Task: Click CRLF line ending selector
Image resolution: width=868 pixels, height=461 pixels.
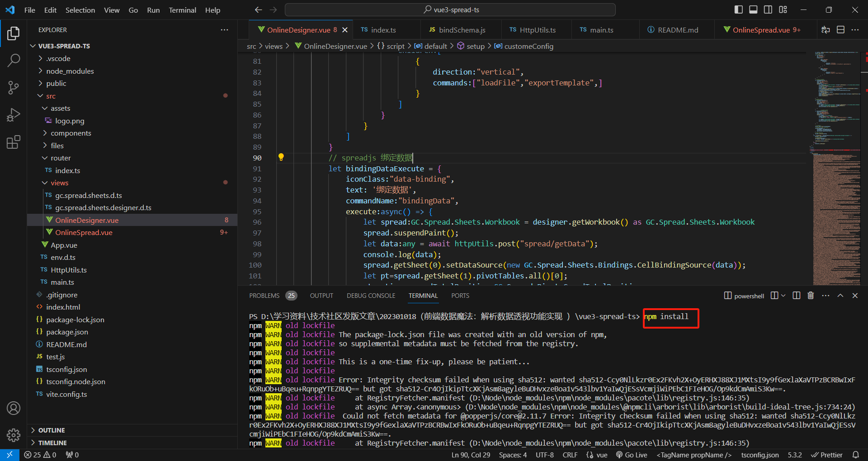Action: click(x=570, y=455)
